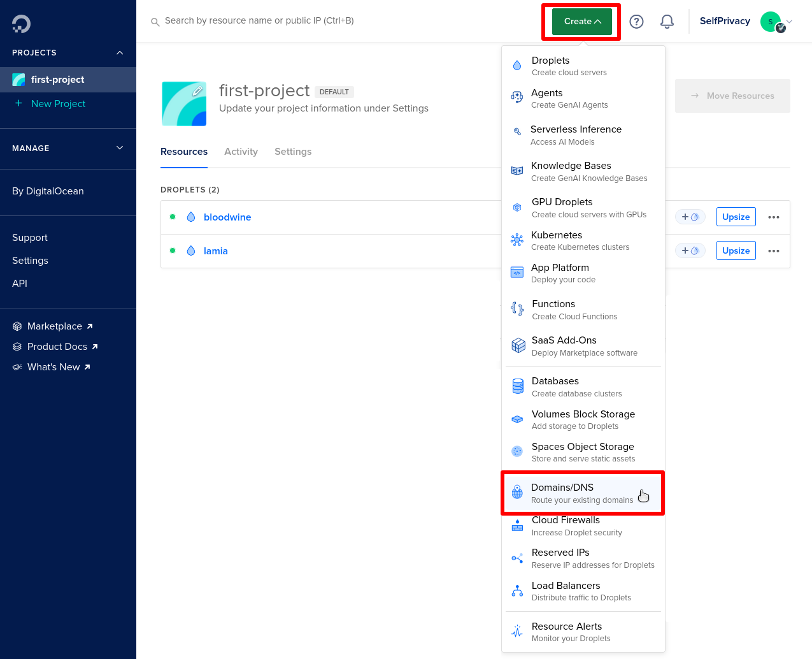Select Droplets in the Create menu
The image size is (812, 659).
click(583, 66)
